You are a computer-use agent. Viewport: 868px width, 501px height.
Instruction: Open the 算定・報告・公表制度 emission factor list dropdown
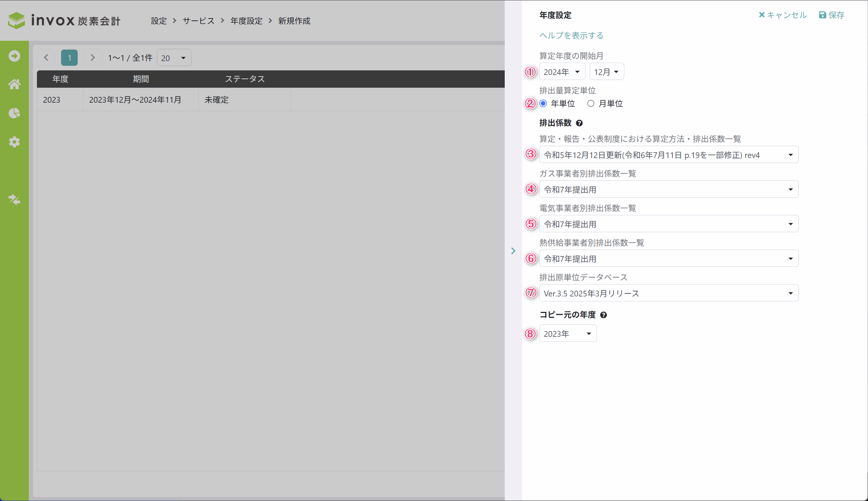669,155
